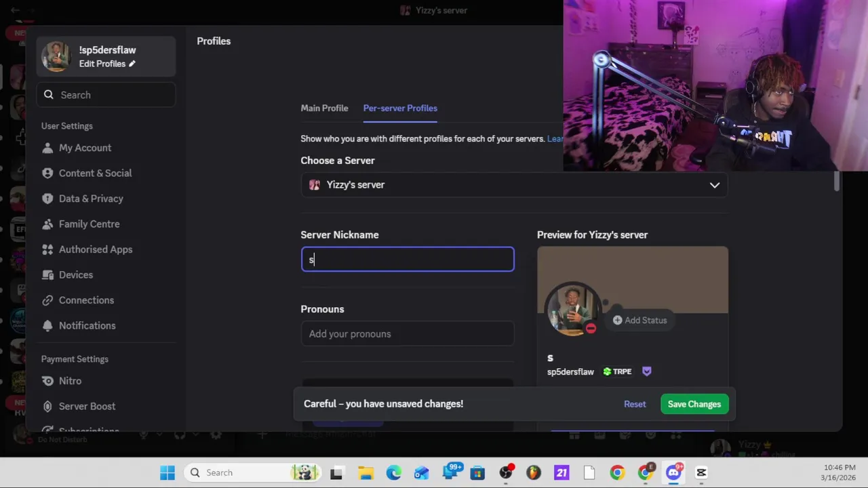
Task: Click the settings page vertical scrollbar
Action: pos(837,181)
